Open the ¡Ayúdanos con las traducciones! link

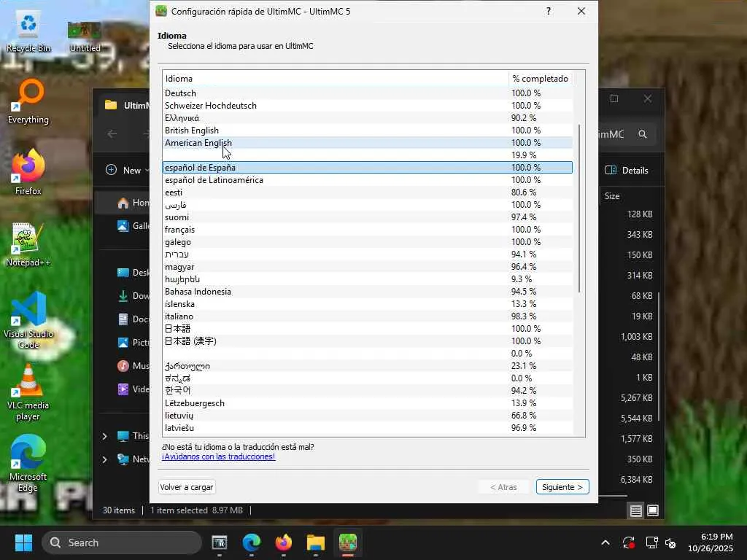coord(218,456)
